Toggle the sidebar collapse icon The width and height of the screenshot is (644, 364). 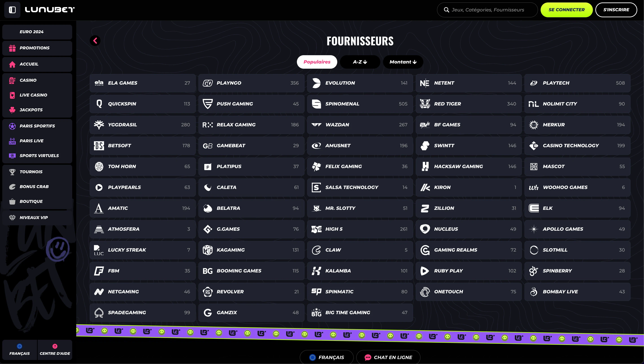click(x=12, y=10)
